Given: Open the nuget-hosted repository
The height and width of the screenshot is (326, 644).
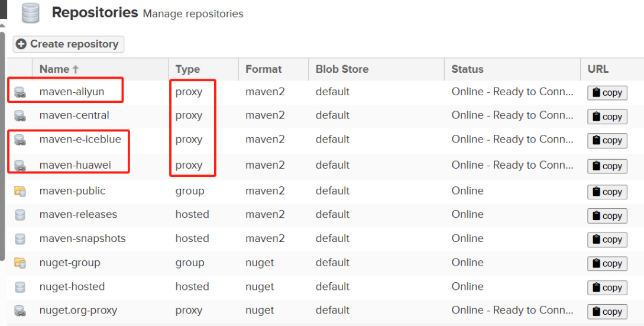Looking at the screenshot, I should (x=72, y=286).
